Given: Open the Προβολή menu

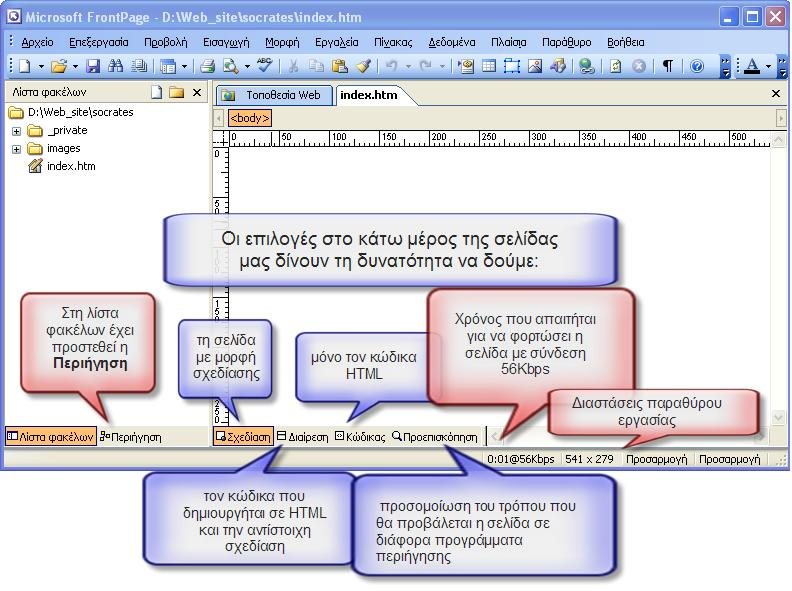Looking at the screenshot, I should (166, 42).
